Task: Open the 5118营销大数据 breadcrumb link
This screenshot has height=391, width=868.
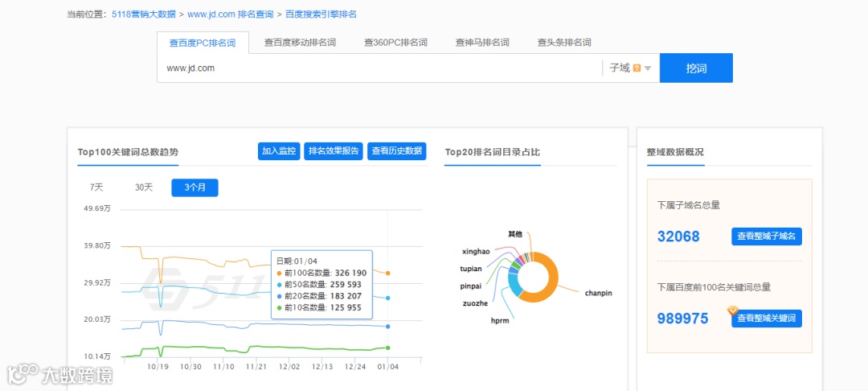Action: [143, 14]
